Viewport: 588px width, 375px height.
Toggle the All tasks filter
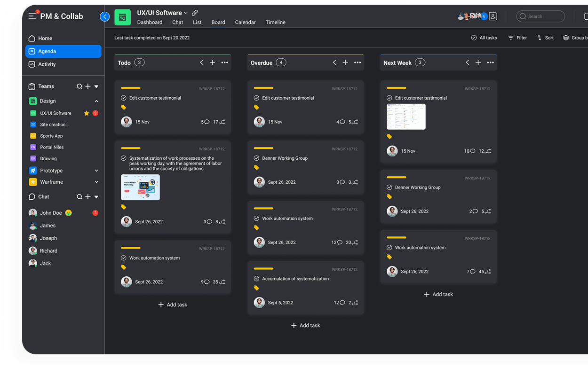click(484, 38)
